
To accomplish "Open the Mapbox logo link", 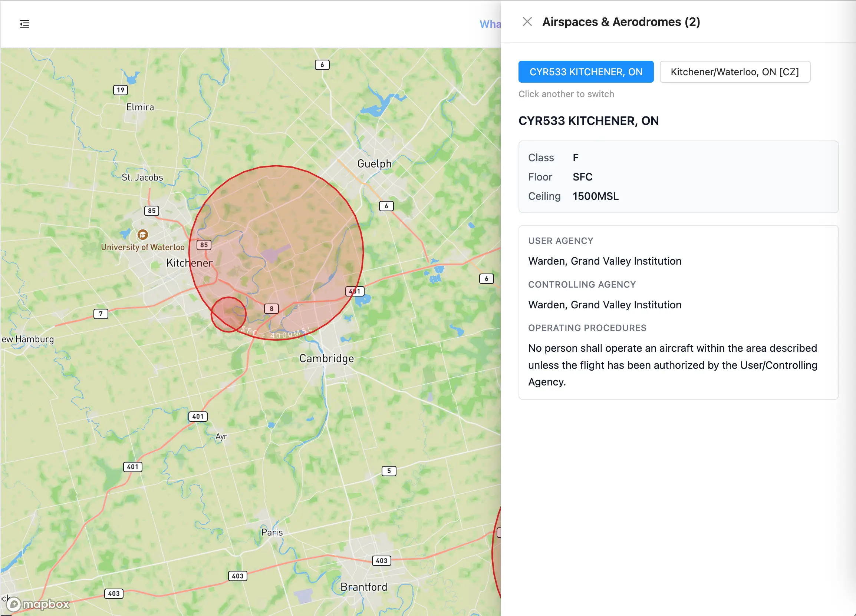I will (x=38, y=604).
